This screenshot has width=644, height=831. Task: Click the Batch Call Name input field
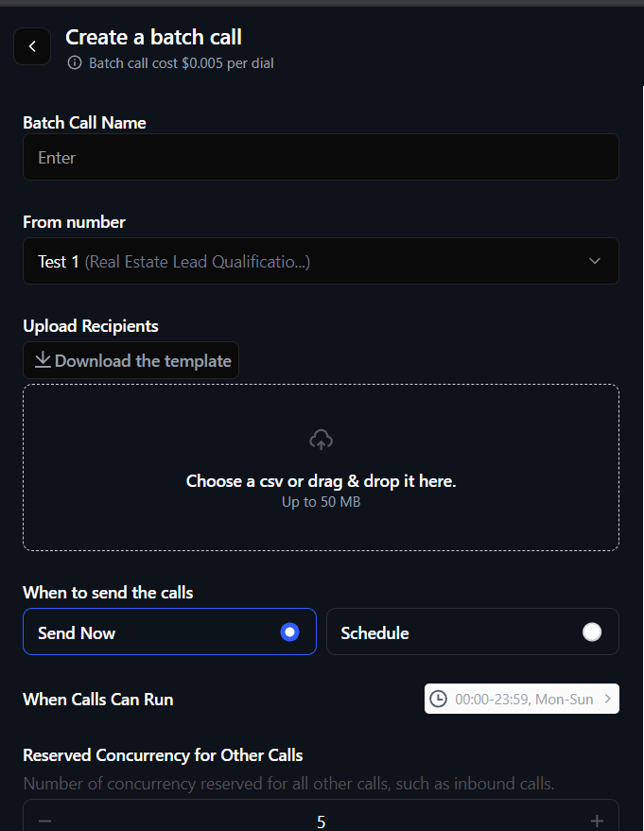(x=321, y=157)
